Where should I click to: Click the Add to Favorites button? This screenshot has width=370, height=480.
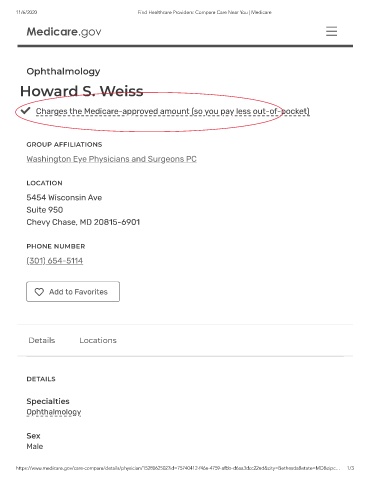(x=73, y=292)
